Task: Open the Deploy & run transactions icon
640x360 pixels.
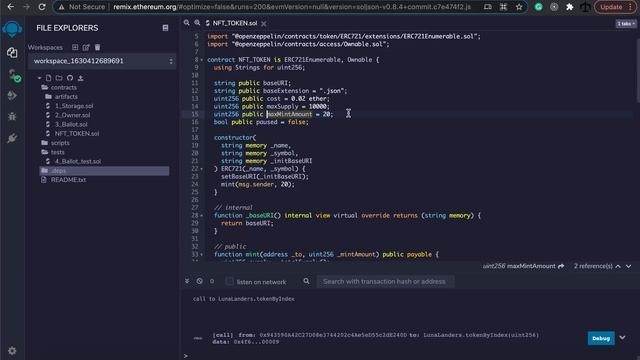Action: tap(12, 96)
